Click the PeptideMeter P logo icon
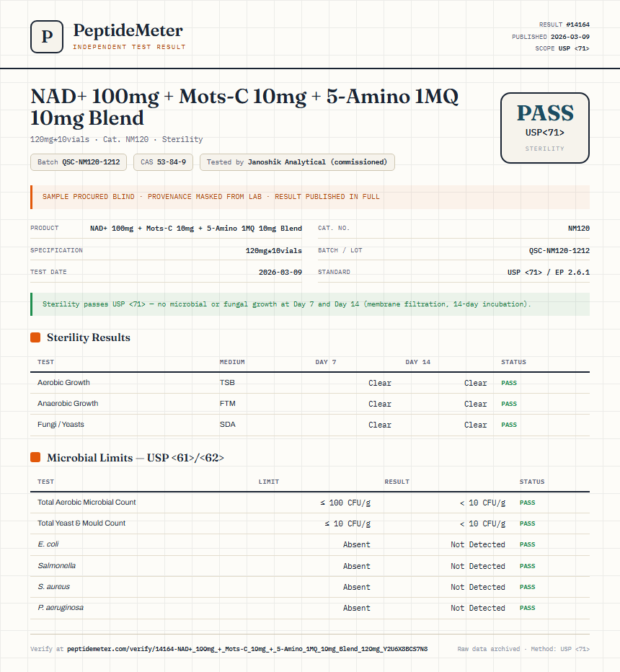 (47, 37)
